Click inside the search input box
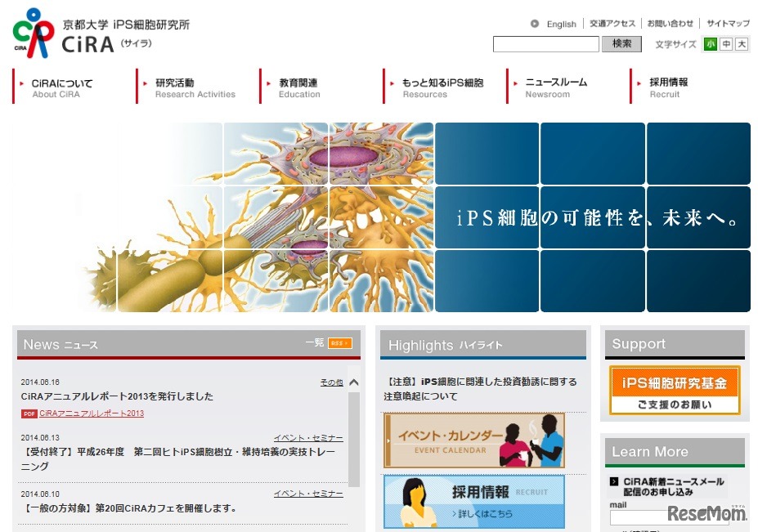This screenshot has width=758, height=532. pyautogui.click(x=545, y=43)
